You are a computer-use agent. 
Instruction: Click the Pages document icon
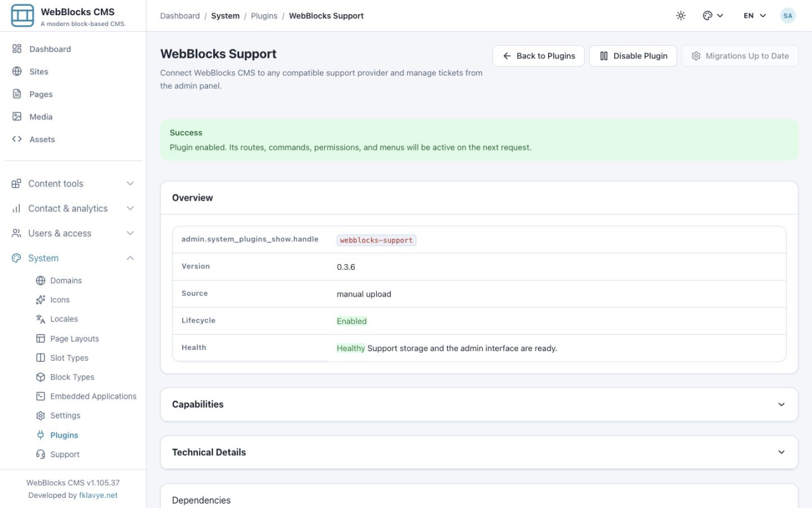(17, 94)
